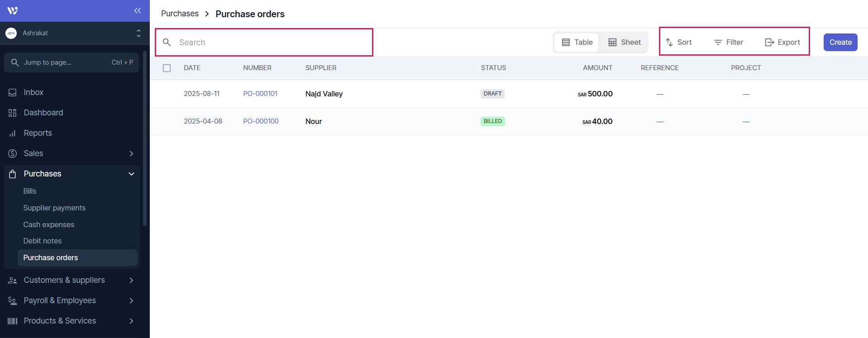Open Dashboard via its grid icon
The width and height of the screenshot is (868, 338).
tap(13, 113)
